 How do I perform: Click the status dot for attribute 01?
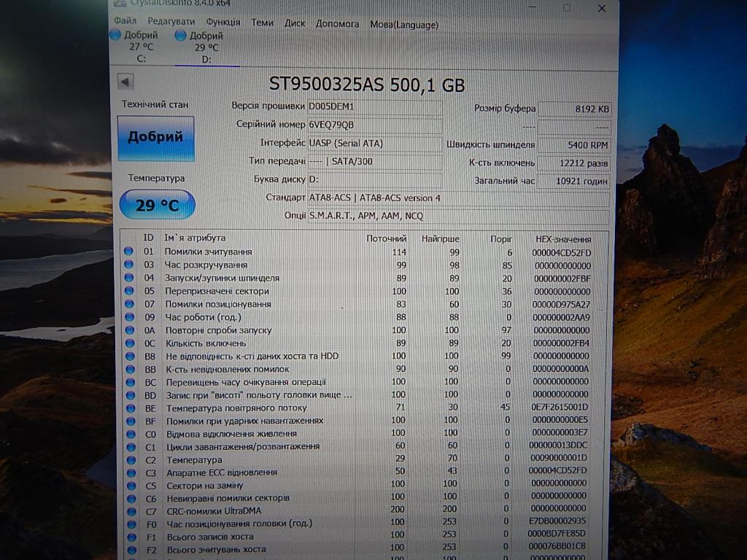[128, 251]
